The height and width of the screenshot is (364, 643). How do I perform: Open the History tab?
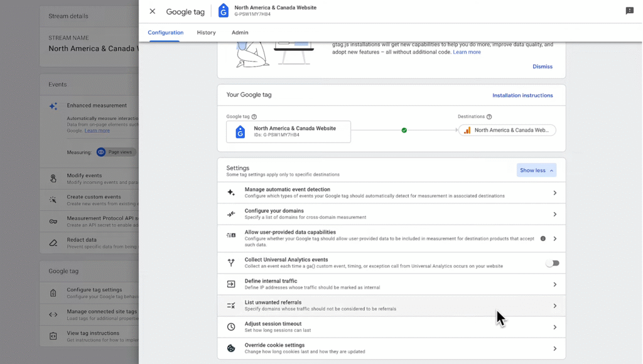206,33
